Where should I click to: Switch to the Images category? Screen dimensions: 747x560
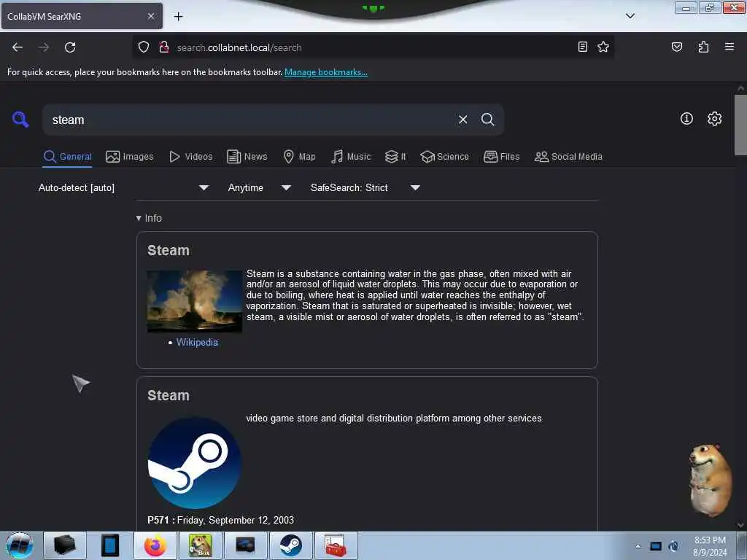(x=130, y=157)
